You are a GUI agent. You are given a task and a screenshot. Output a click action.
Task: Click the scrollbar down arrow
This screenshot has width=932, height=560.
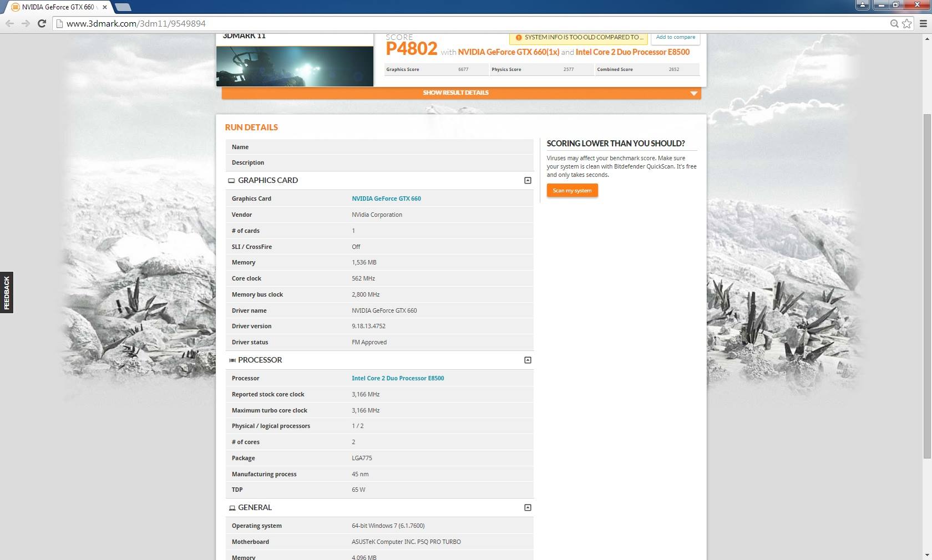(x=927, y=555)
